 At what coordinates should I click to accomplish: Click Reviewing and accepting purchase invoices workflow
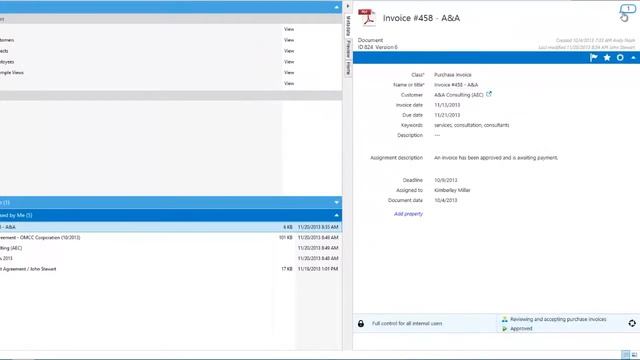pos(558,320)
